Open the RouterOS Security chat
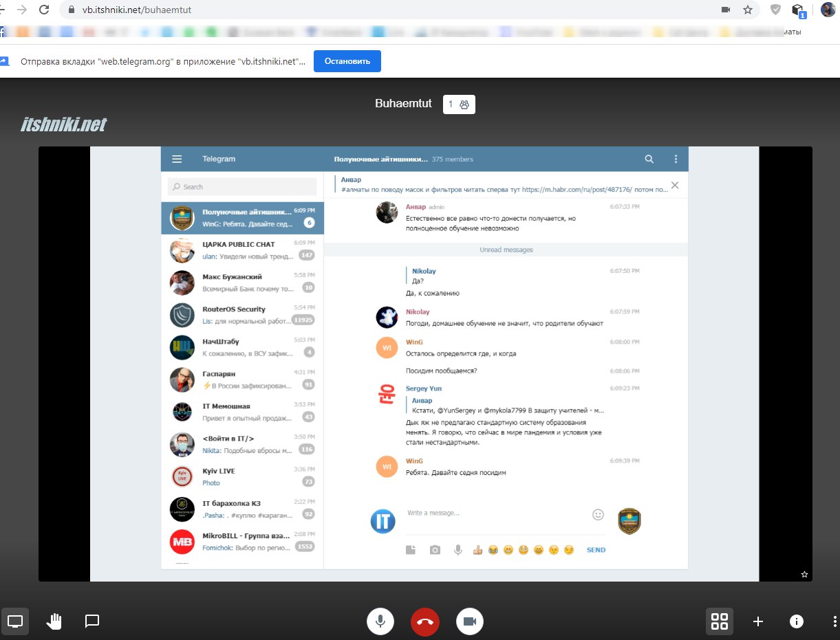This screenshot has height=640, width=840. [242, 315]
